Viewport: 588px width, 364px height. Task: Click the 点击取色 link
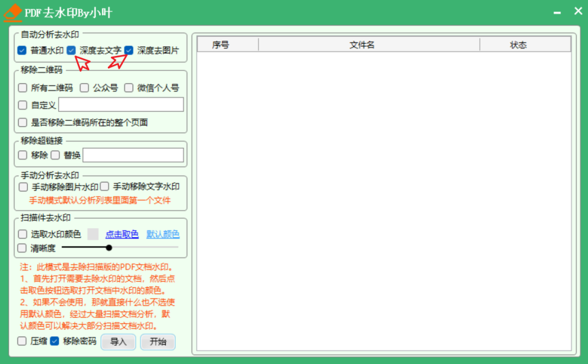point(122,235)
